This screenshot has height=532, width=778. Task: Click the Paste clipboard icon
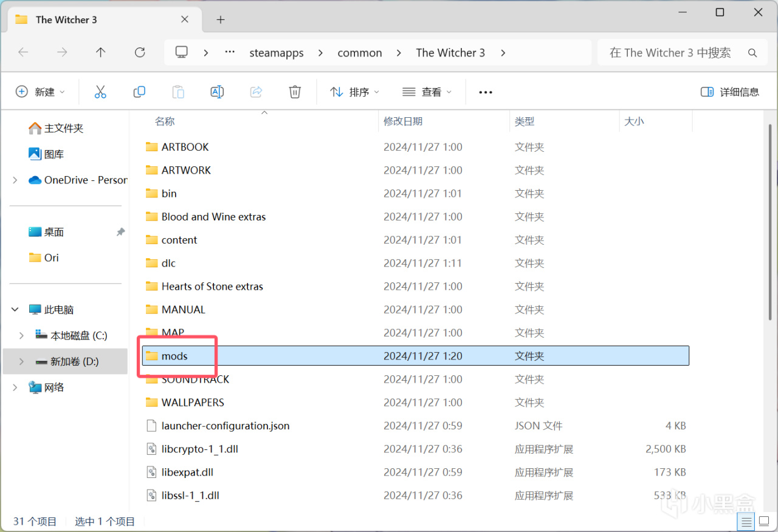(178, 92)
